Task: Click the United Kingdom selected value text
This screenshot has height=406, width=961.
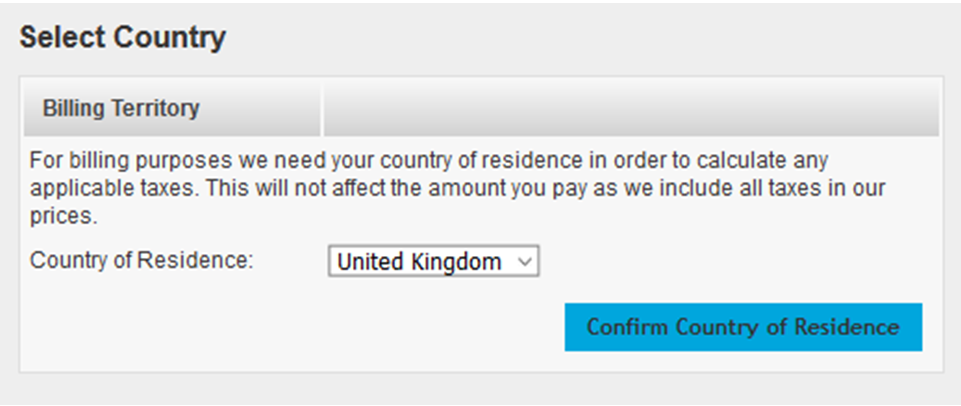Action: tap(419, 262)
